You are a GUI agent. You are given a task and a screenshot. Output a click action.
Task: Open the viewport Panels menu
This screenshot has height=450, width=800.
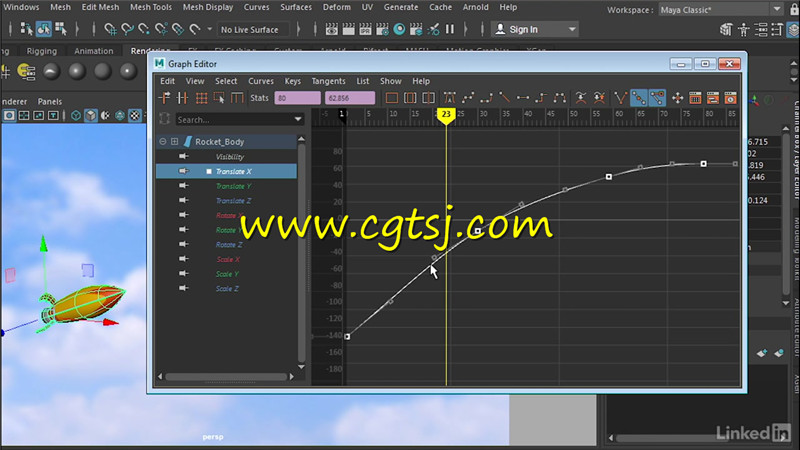point(49,102)
